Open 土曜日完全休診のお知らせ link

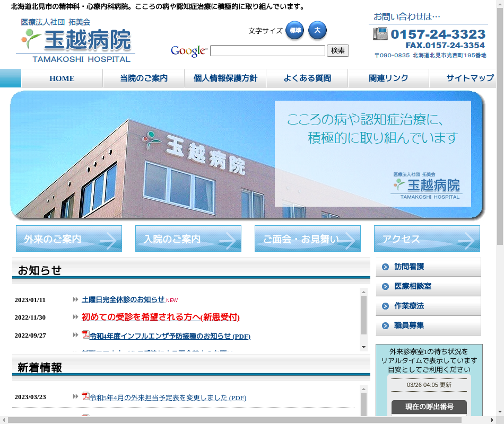(x=123, y=299)
